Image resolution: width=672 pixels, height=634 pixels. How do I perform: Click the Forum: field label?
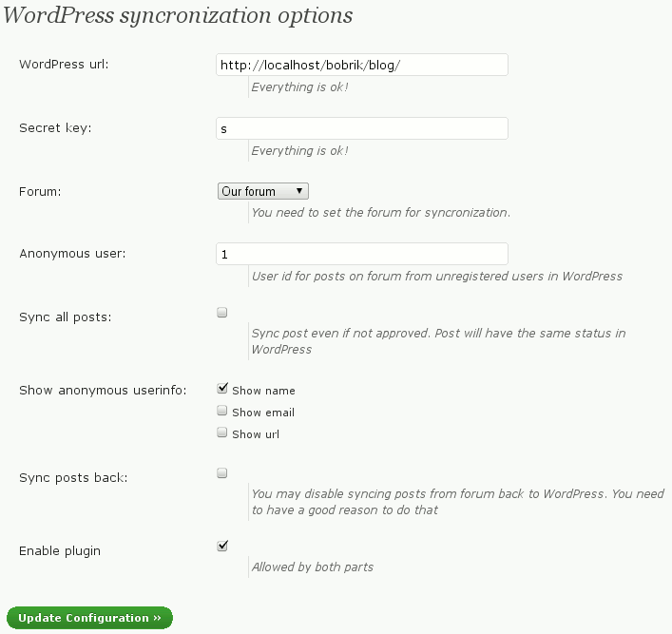40,191
